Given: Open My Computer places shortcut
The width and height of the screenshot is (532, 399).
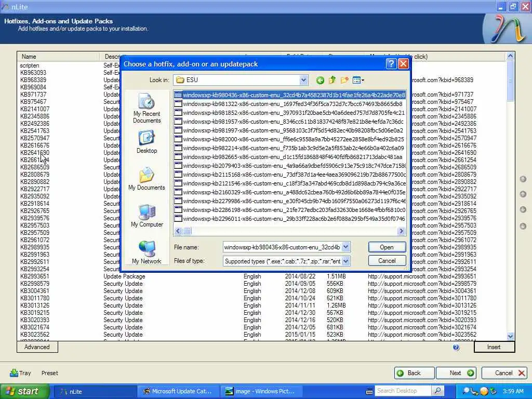Looking at the screenshot, I should click(147, 216).
